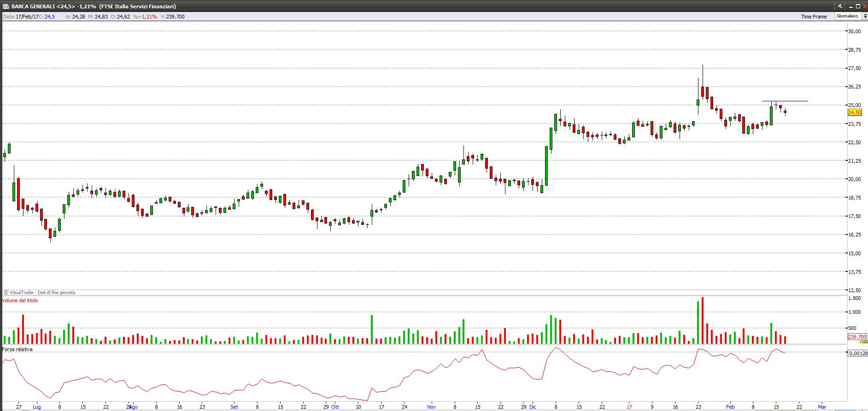
Task: Click the 30,00 price axis label
Action: 855,31
